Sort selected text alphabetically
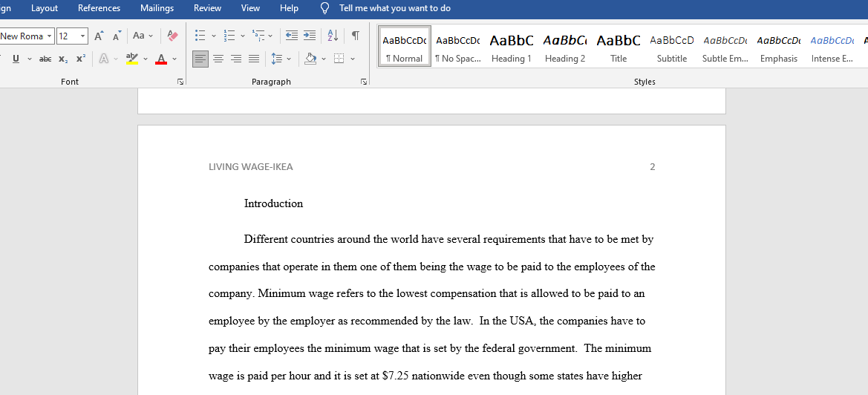 coord(333,36)
